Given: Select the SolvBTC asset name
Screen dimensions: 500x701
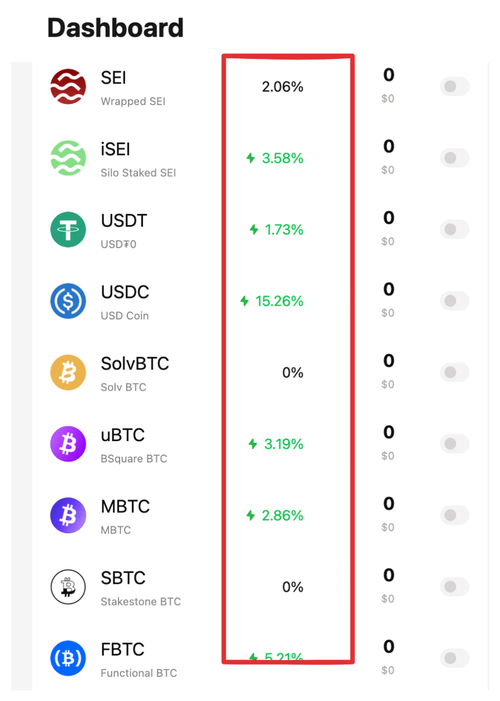Looking at the screenshot, I should click(135, 363).
